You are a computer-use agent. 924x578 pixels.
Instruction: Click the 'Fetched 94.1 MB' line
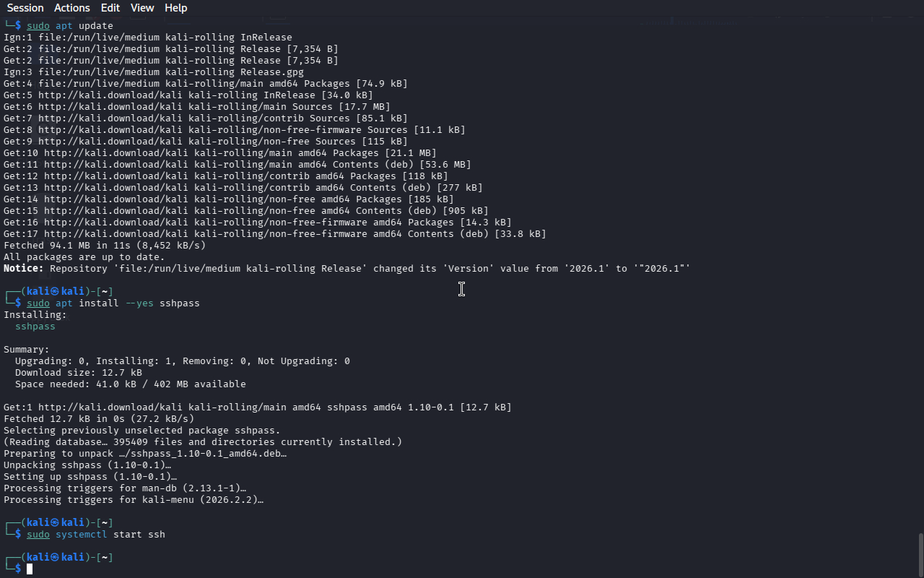coord(105,246)
